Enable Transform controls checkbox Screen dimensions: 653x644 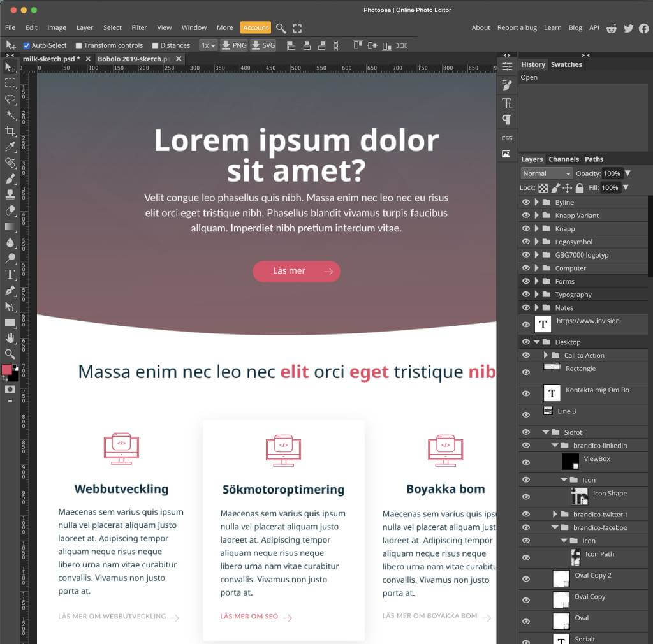point(79,46)
